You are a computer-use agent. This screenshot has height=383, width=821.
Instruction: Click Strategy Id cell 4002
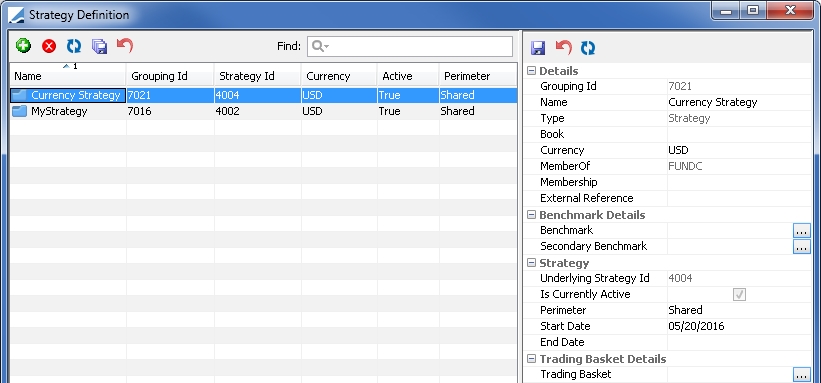[258, 111]
